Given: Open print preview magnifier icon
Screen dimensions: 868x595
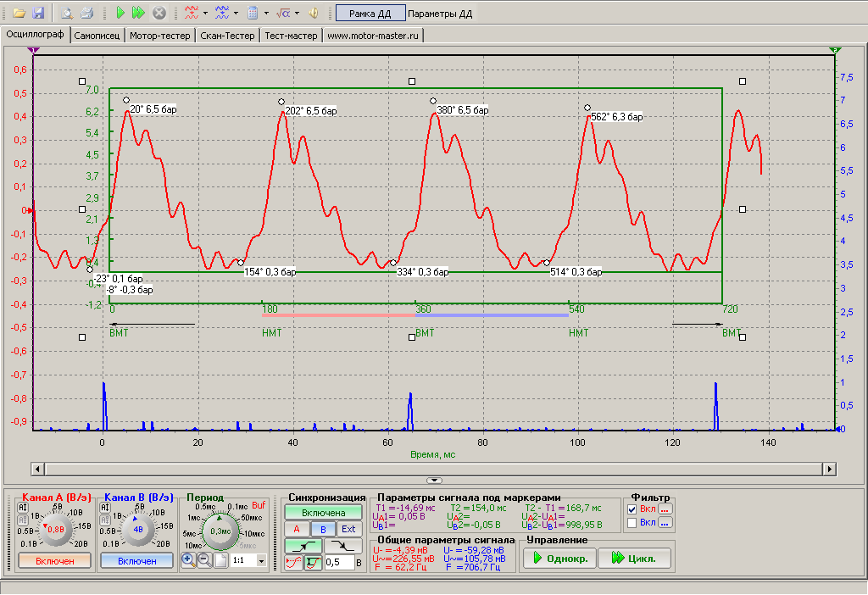Looking at the screenshot, I should tap(66, 13).
